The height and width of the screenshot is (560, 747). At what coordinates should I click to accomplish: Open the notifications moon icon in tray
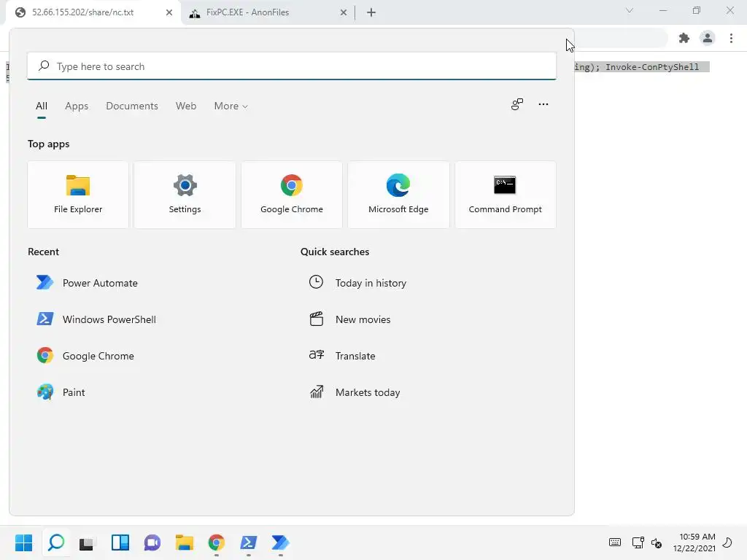(727, 542)
